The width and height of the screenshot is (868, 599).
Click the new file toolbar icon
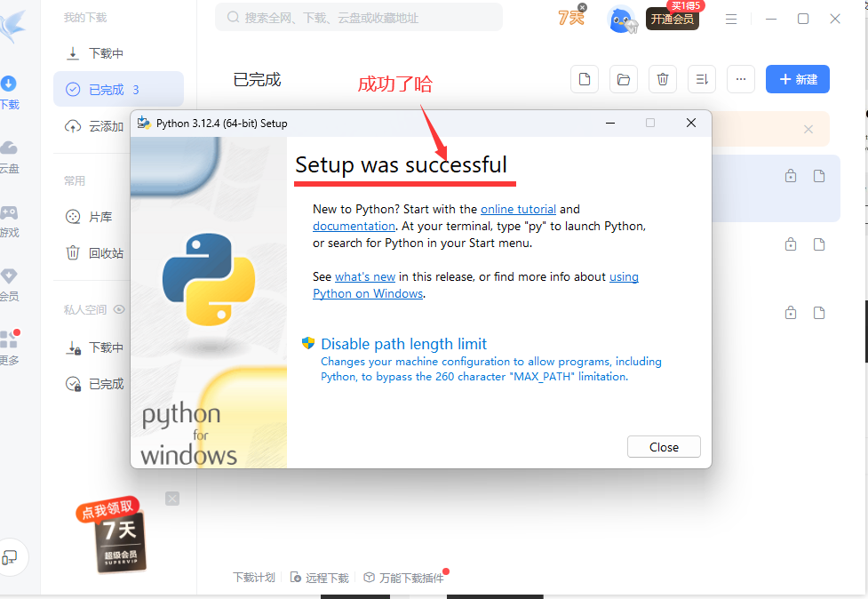584,79
